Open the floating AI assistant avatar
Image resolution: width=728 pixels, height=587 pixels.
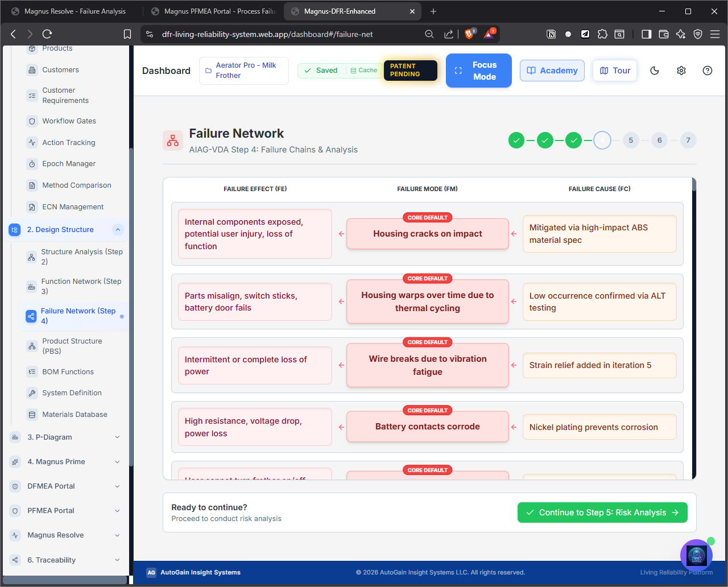point(696,555)
